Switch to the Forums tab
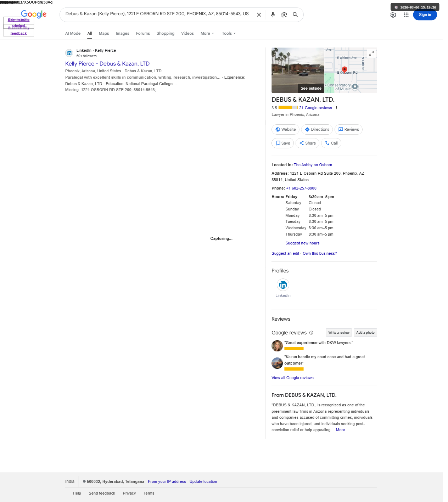The image size is (448, 502). (x=143, y=33)
